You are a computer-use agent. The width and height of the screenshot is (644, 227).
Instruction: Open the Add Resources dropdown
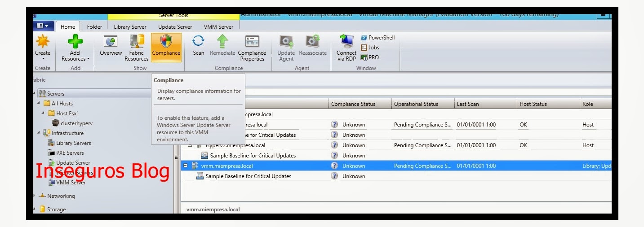(x=75, y=59)
